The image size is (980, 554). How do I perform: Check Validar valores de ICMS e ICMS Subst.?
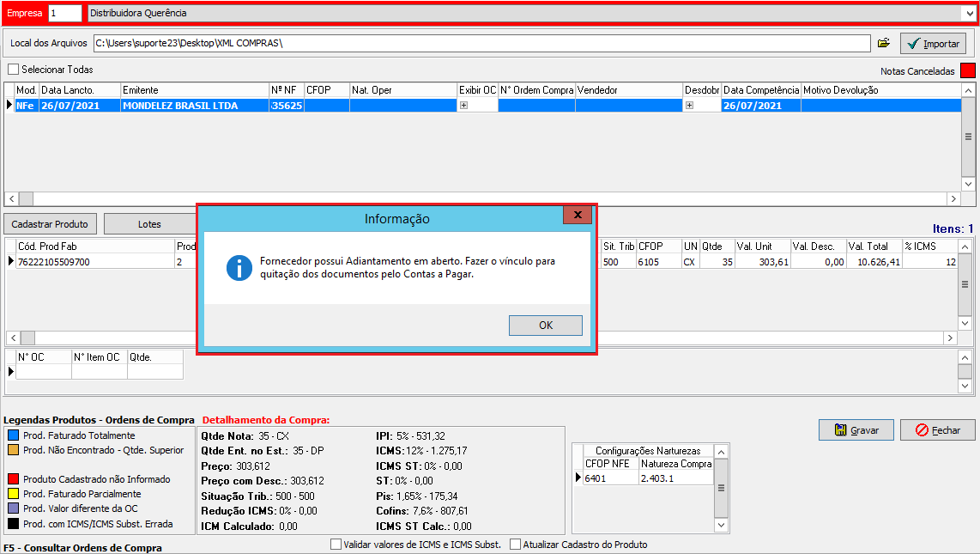(336, 545)
